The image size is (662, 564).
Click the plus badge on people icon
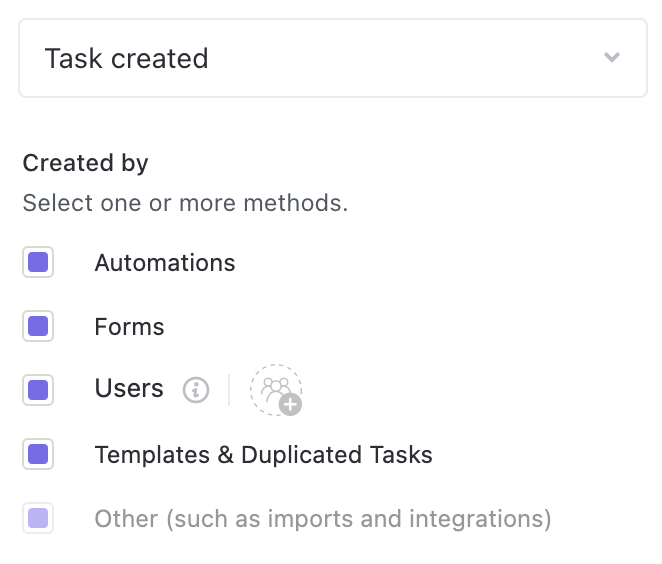[291, 405]
